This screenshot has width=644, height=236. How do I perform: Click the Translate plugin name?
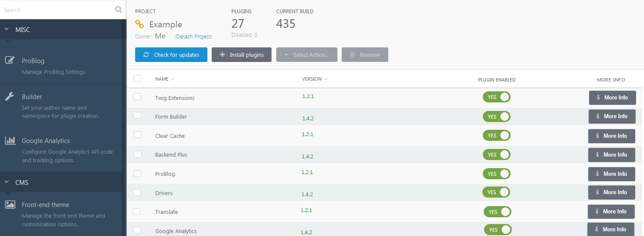pos(166,212)
